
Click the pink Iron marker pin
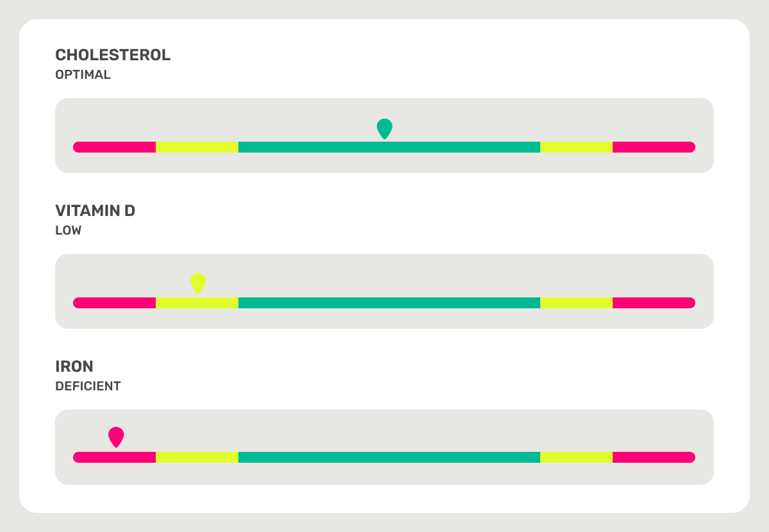(x=116, y=436)
